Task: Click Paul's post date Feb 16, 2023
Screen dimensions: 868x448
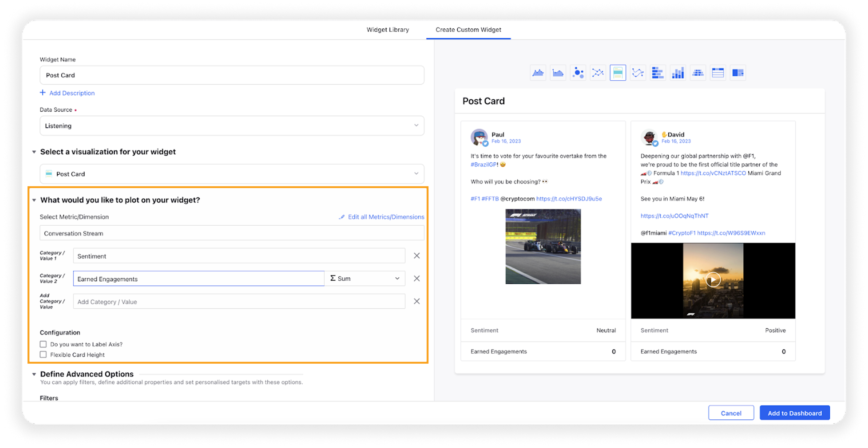Action: point(506,141)
